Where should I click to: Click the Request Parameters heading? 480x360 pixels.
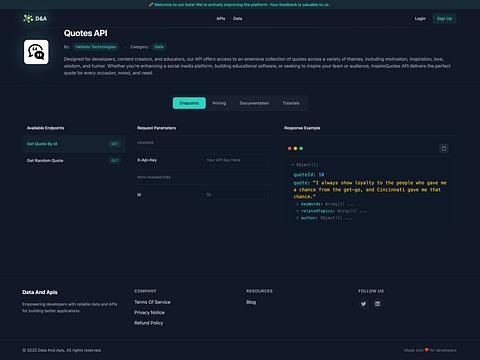156,128
